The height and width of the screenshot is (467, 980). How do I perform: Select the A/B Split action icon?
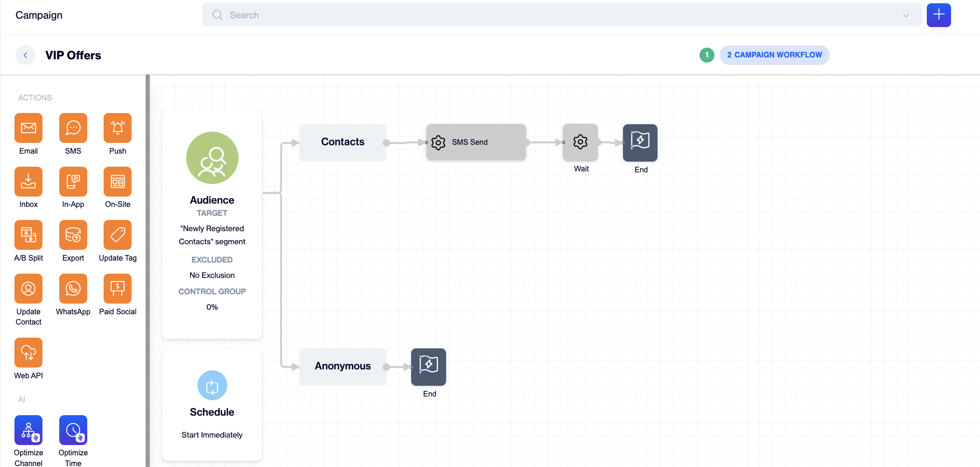click(28, 235)
